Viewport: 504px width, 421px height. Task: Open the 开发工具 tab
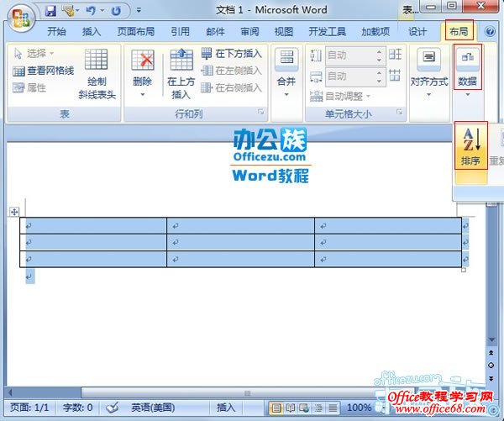(328, 32)
